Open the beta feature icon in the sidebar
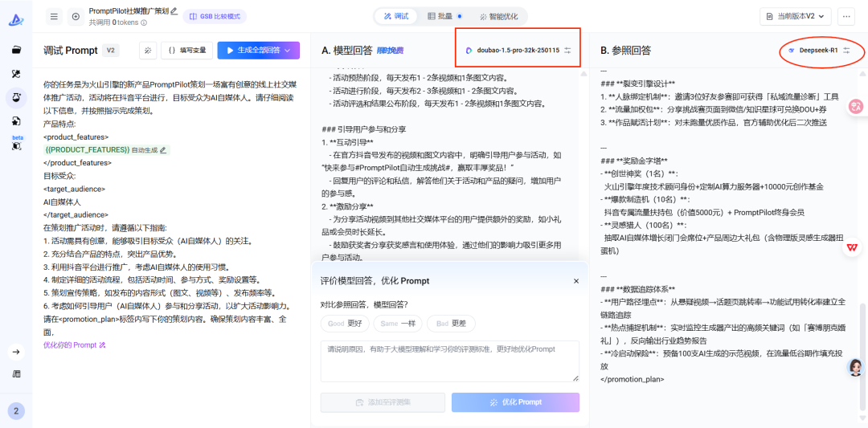The image size is (868, 428). (16, 146)
